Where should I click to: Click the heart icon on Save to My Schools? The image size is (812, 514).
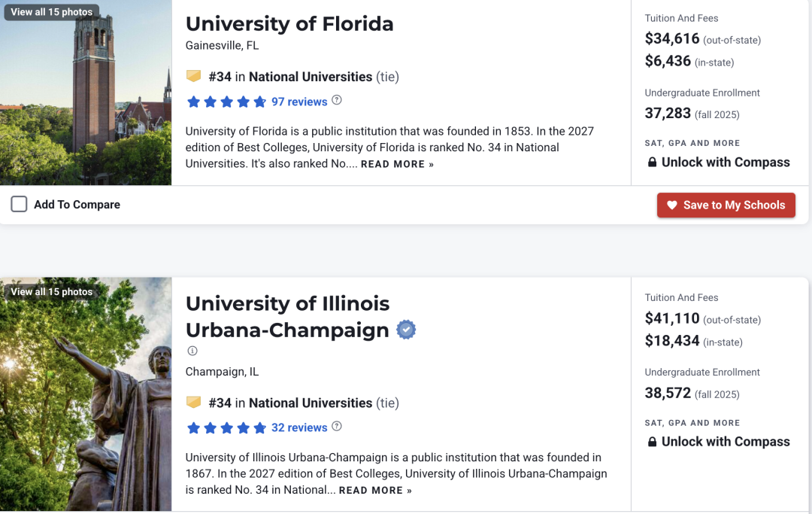(672, 205)
